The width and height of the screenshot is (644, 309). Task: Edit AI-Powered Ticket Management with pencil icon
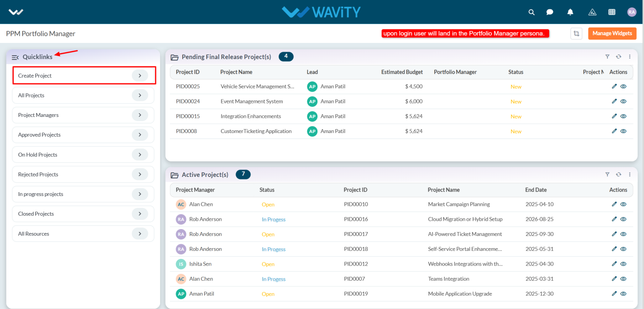point(614,234)
